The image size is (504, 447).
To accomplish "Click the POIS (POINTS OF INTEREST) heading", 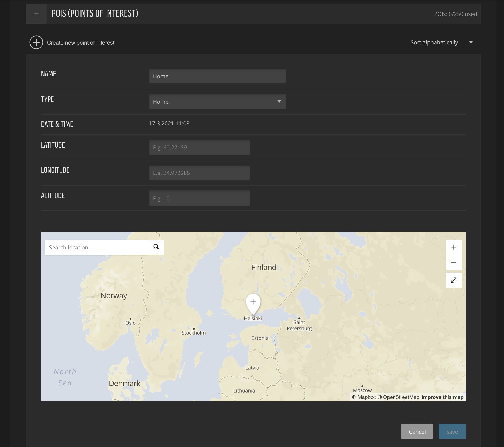I will click(95, 13).
